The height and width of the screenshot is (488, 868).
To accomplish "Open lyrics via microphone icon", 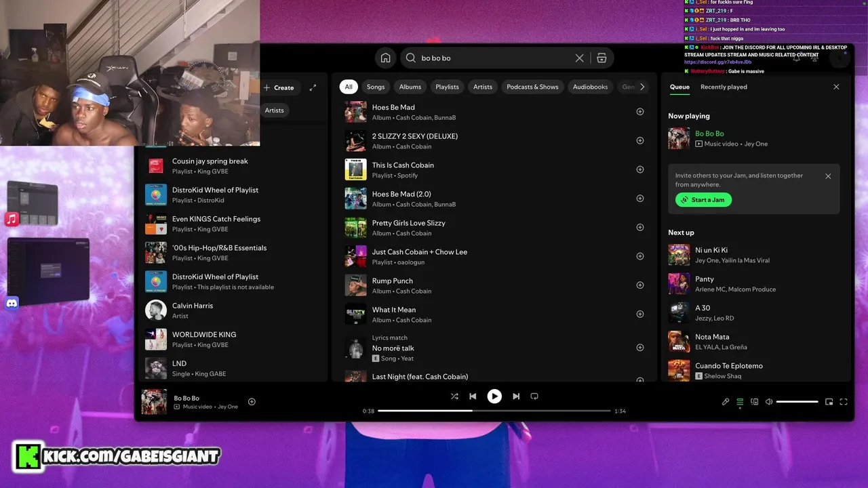I will [x=725, y=402].
